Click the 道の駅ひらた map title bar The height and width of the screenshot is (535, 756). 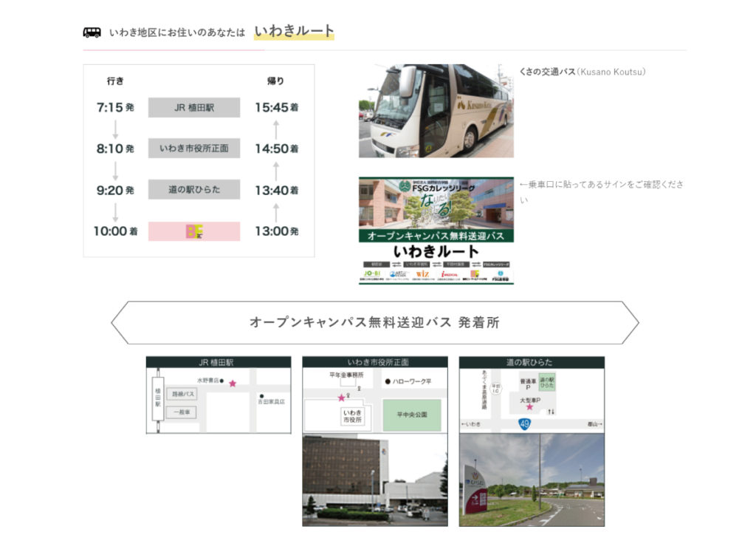[x=532, y=362]
